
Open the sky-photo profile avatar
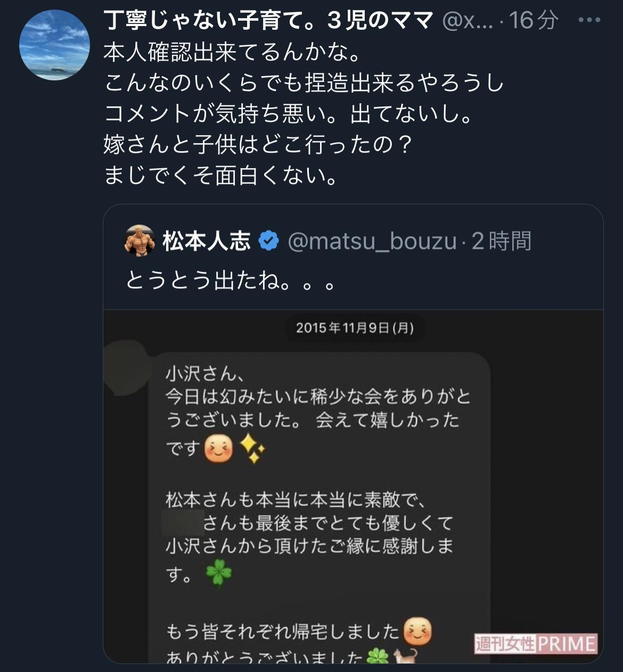(54, 45)
